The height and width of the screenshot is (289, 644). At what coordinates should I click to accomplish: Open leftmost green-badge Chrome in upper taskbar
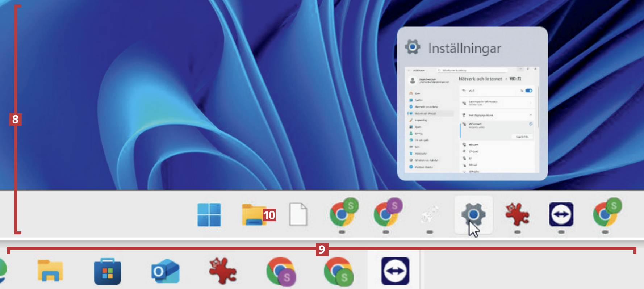pyautogui.click(x=342, y=214)
